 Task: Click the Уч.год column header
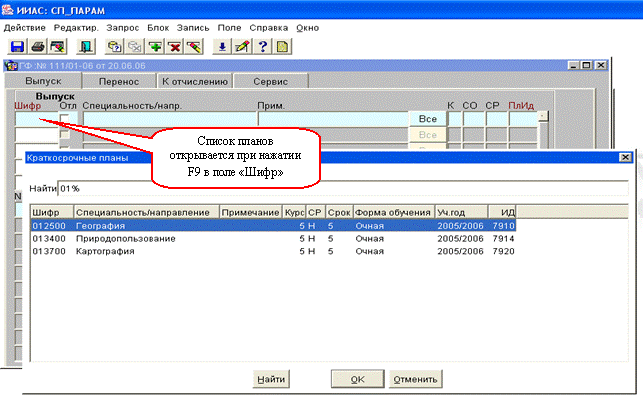click(462, 212)
